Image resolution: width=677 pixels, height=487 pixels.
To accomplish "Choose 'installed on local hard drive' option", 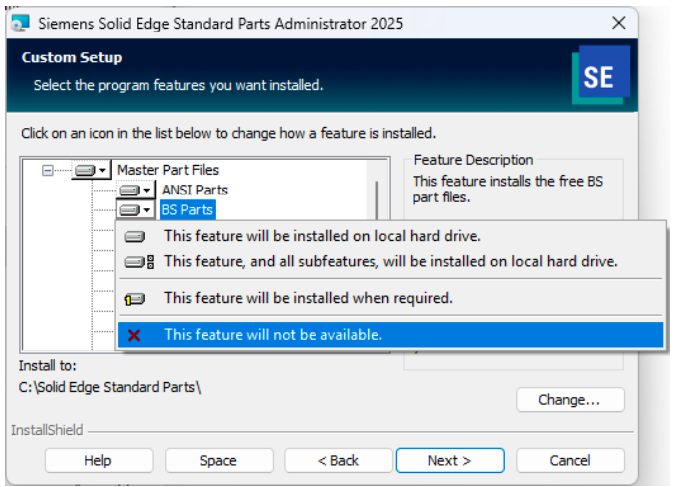I will [x=390, y=236].
